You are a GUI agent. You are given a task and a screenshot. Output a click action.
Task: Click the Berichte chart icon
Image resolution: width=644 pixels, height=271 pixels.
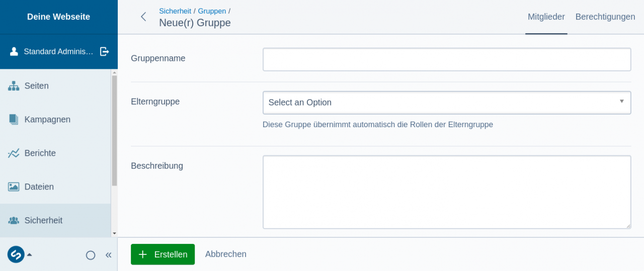pyautogui.click(x=14, y=153)
